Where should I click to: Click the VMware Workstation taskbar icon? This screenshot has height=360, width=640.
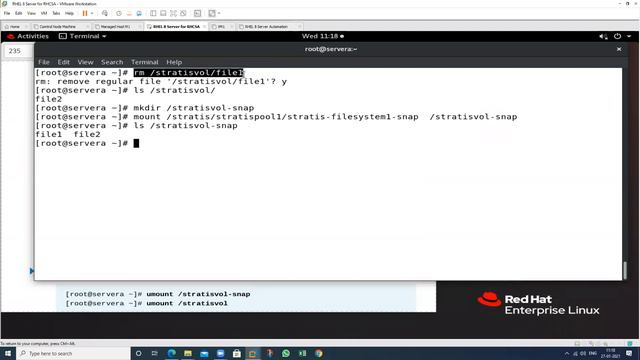click(253, 353)
